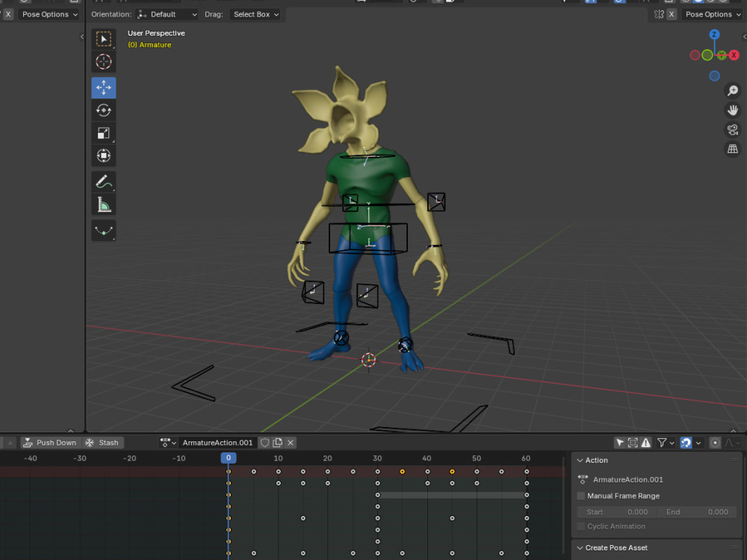
Task: Click the ArmatureAction.001 name field in header
Action: 217,443
